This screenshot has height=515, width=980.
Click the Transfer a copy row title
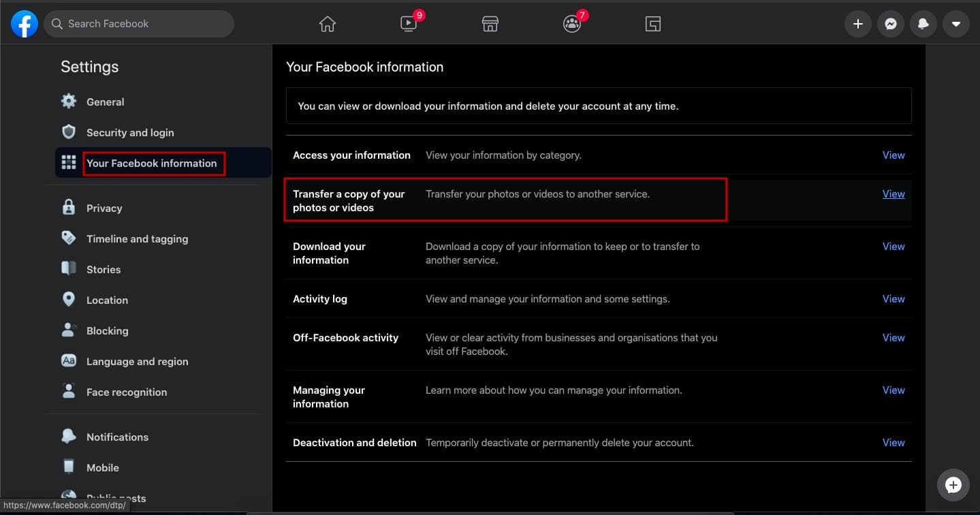[x=349, y=201]
